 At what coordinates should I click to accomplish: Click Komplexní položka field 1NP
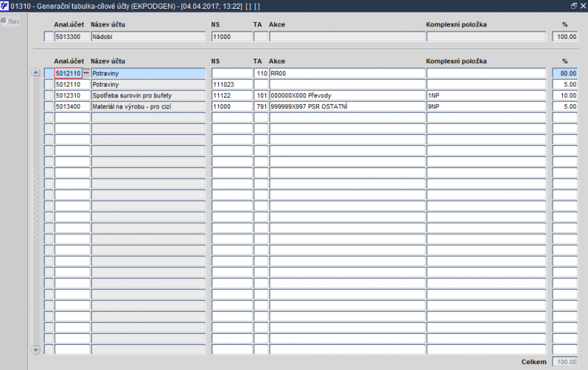[x=487, y=95]
